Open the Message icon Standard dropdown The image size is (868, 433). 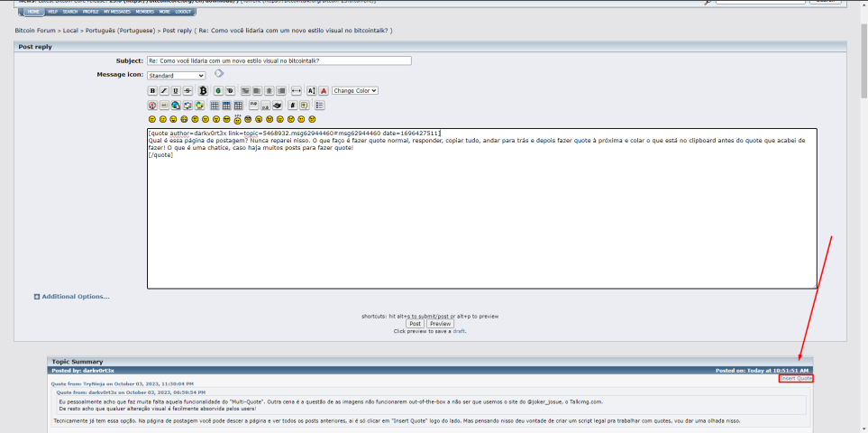tap(176, 75)
